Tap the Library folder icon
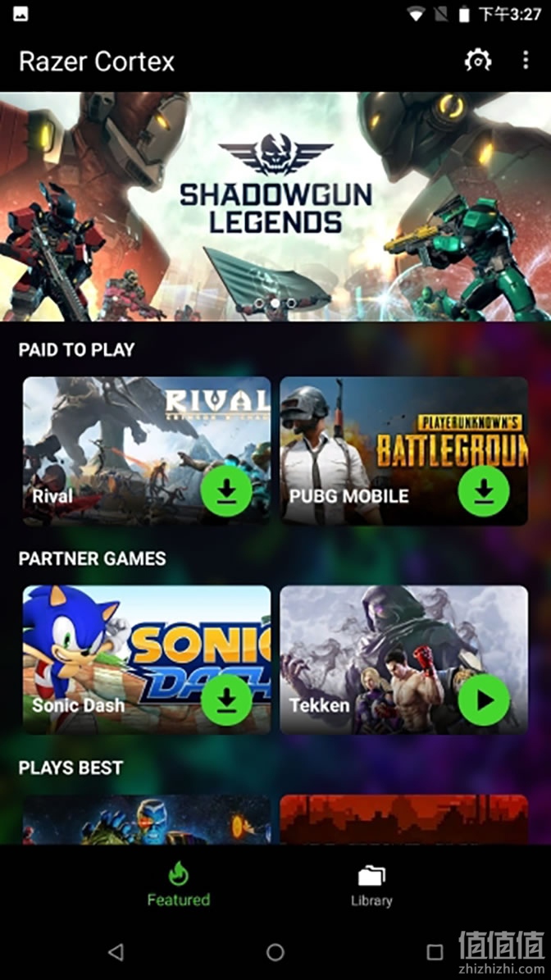This screenshot has height=980, width=551. (x=371, y=875)
